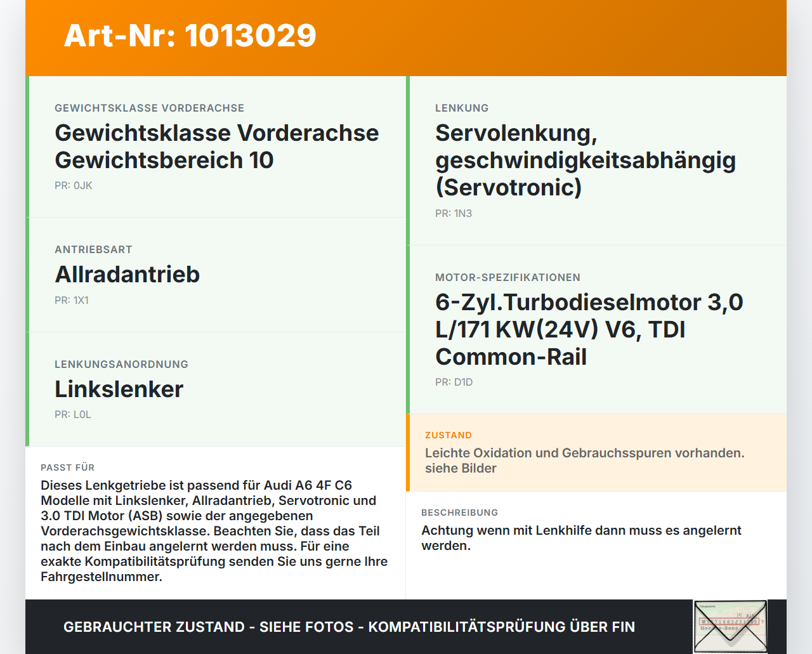Viewport: 812px width, 654px height.
Task: Select the Servolenkung Servotronic heading
Action: (x=585, y=160)
